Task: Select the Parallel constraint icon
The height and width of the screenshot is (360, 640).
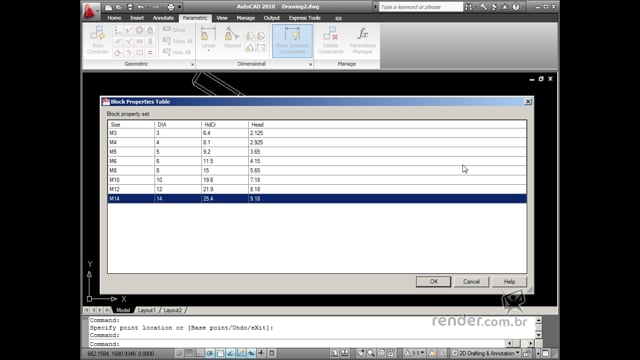Action: [118, 41]
